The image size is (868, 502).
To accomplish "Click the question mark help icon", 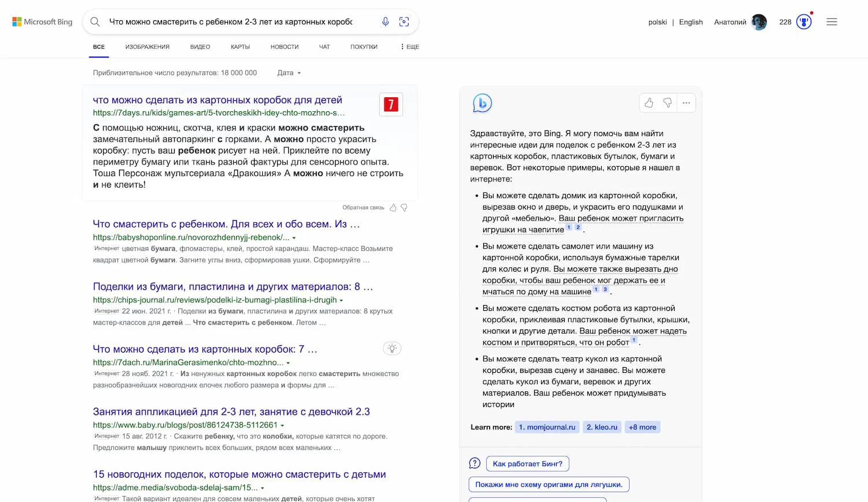I will click(x=475, y=463).
